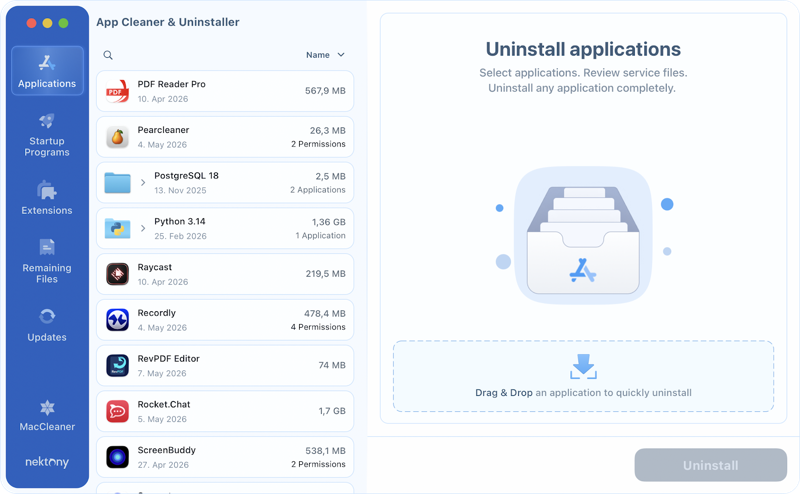Click Python's 1 Application label

tap(320, 235)
